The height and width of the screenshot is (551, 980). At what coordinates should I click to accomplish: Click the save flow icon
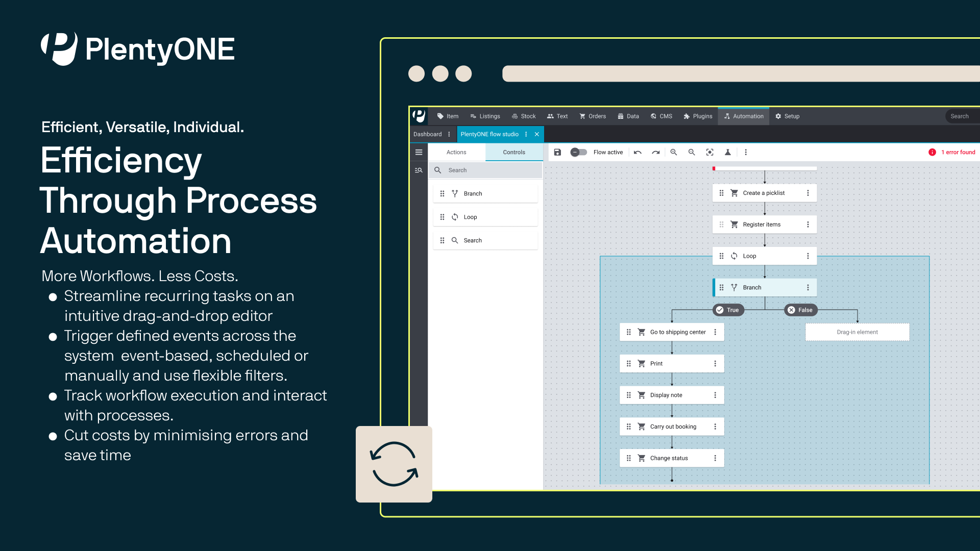click(x=557, y=152)
